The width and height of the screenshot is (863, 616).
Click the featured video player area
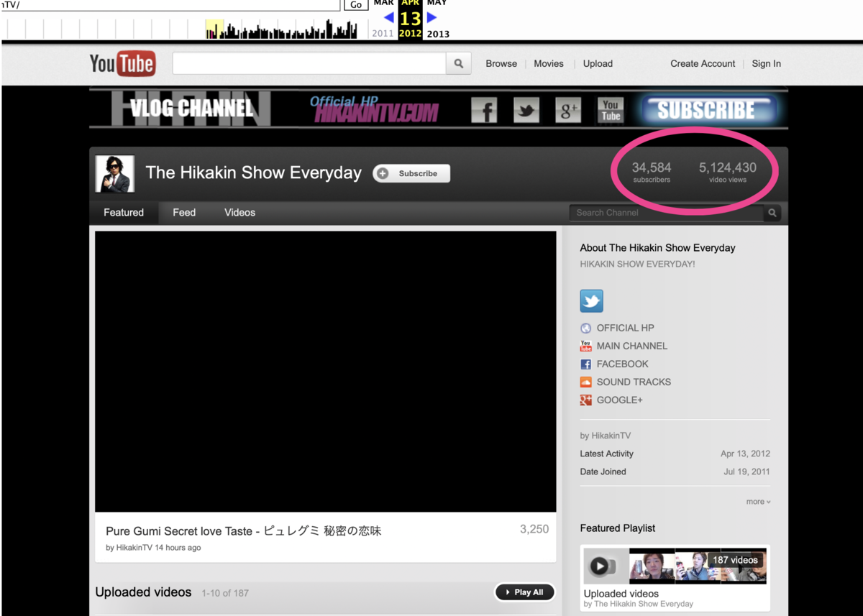tap(326, 372)
